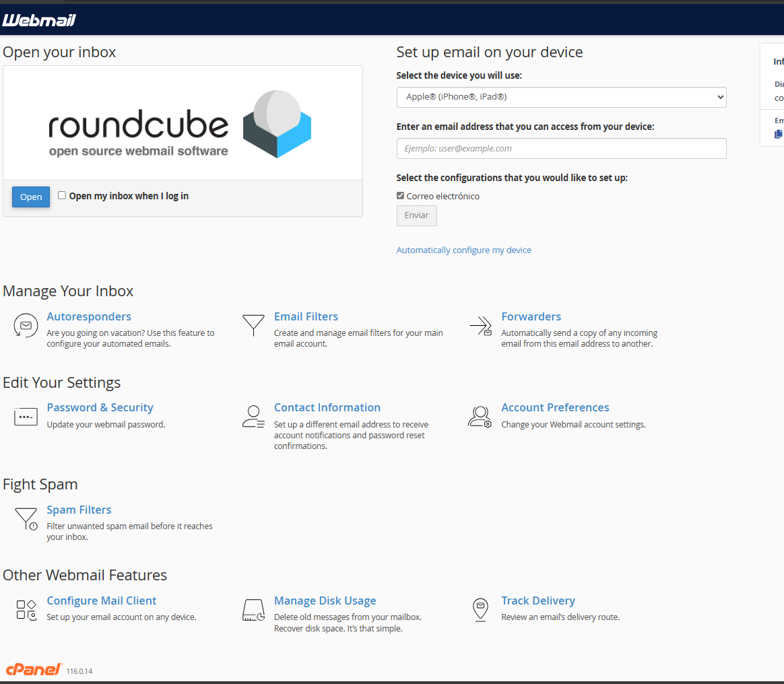Click the email address input field
Screen dimensions: 784x684
pyautogui.click(x=561, y=149)
